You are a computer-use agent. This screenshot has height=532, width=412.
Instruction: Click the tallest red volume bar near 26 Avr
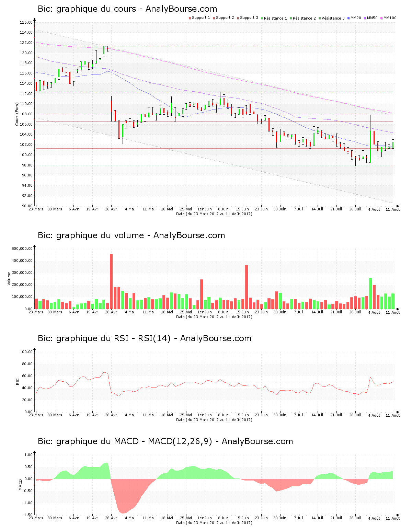point(111,281)
